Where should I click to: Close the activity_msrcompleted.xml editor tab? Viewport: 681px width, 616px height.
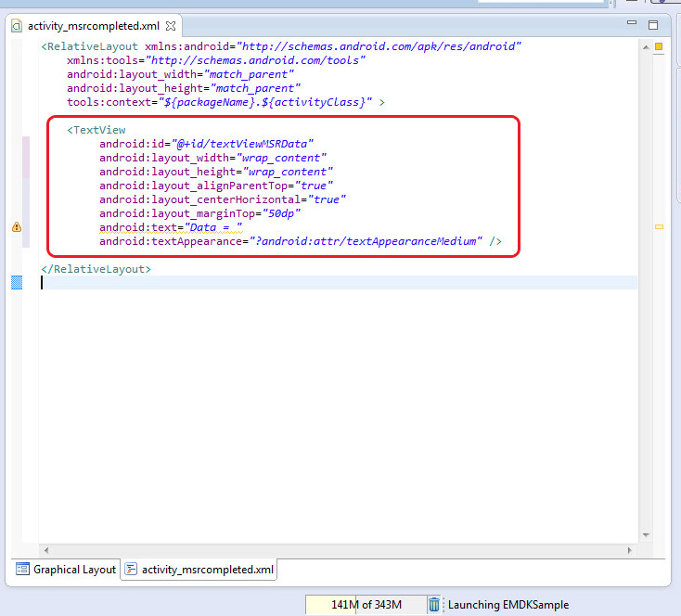170,27
